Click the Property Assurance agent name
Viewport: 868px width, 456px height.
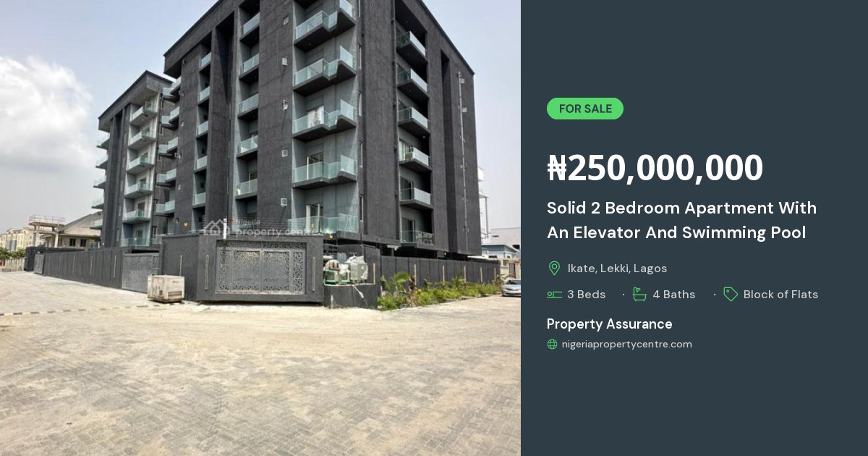(x=609, y=324)
